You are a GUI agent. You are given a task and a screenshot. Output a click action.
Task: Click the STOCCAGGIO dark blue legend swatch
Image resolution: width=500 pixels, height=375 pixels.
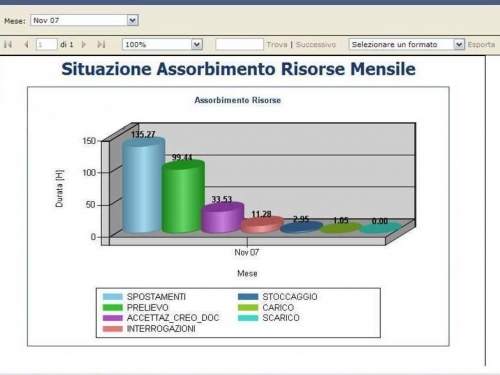click(x=248, y=297)
